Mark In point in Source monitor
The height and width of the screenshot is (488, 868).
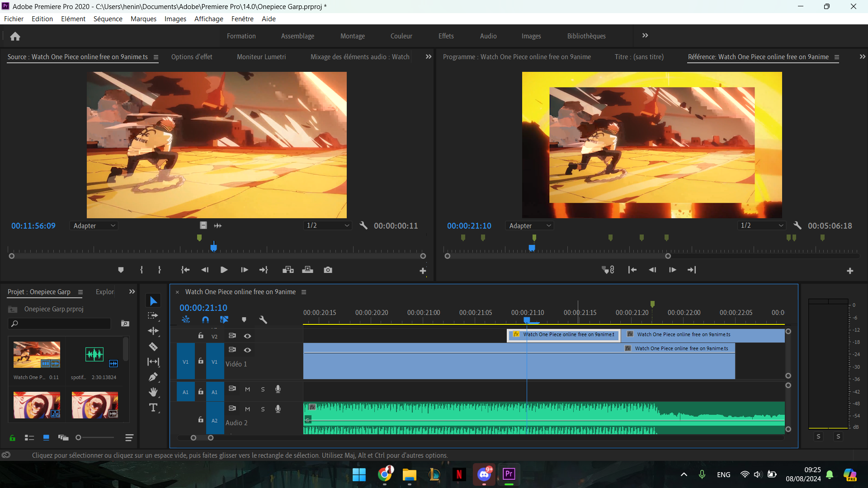pyautogui.click(x=142, y=270)
